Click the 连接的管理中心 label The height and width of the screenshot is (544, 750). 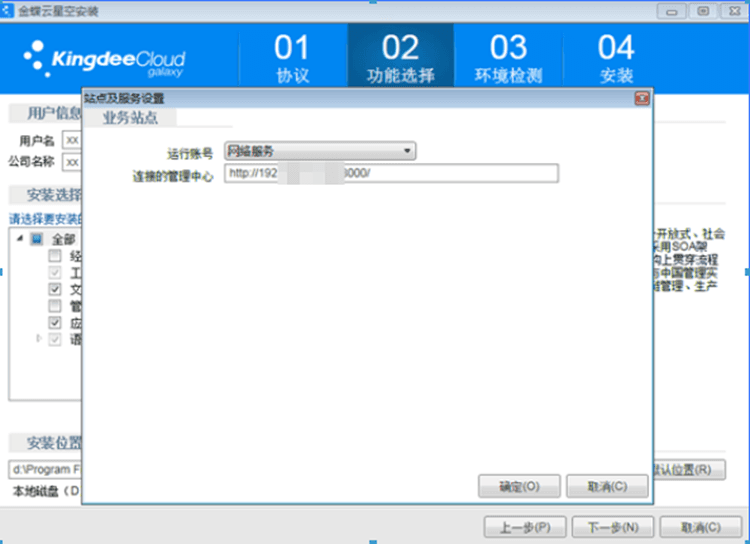[173, 177]
